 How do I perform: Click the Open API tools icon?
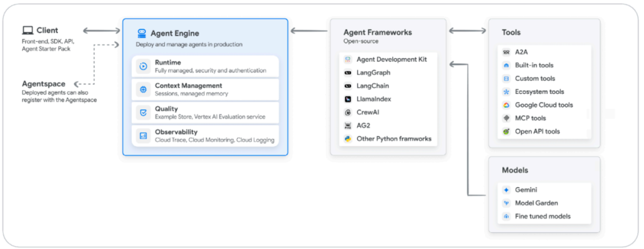tap(506, 131)
